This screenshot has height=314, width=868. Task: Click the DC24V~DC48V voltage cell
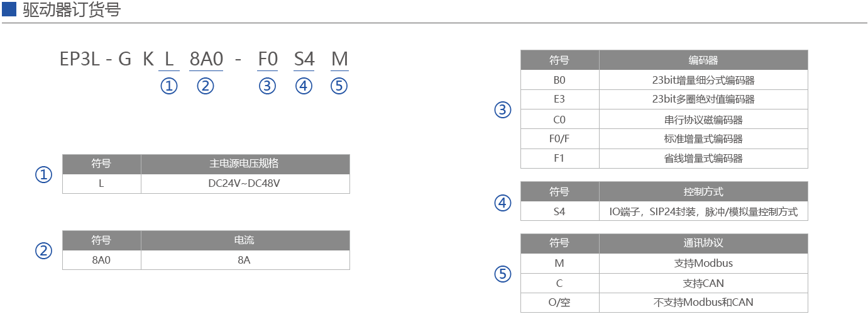pos(245,184)
